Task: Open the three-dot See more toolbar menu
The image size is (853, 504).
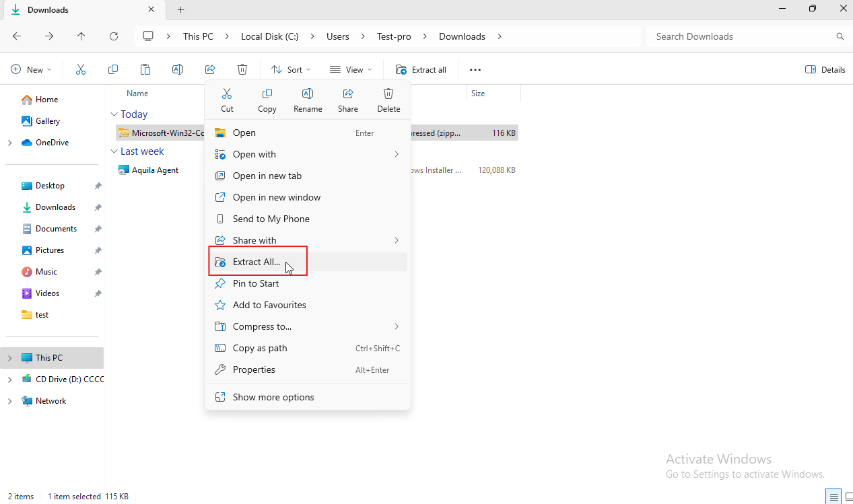Action: (475, 69)
